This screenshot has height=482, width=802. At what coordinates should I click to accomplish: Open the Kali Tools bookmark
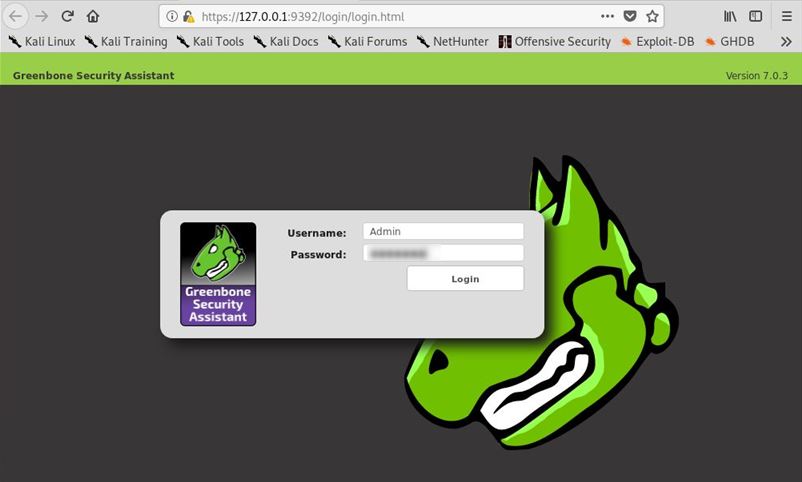coord(210,41)
